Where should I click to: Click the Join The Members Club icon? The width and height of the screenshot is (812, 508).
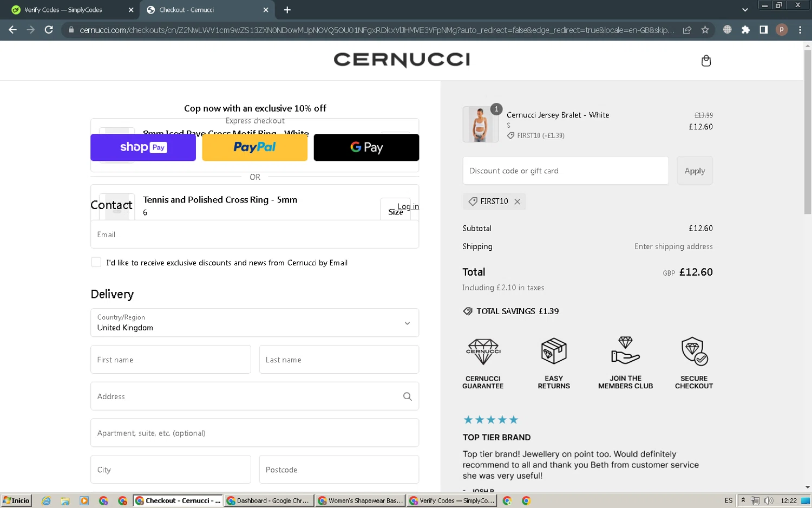click(x=625, y=350)
